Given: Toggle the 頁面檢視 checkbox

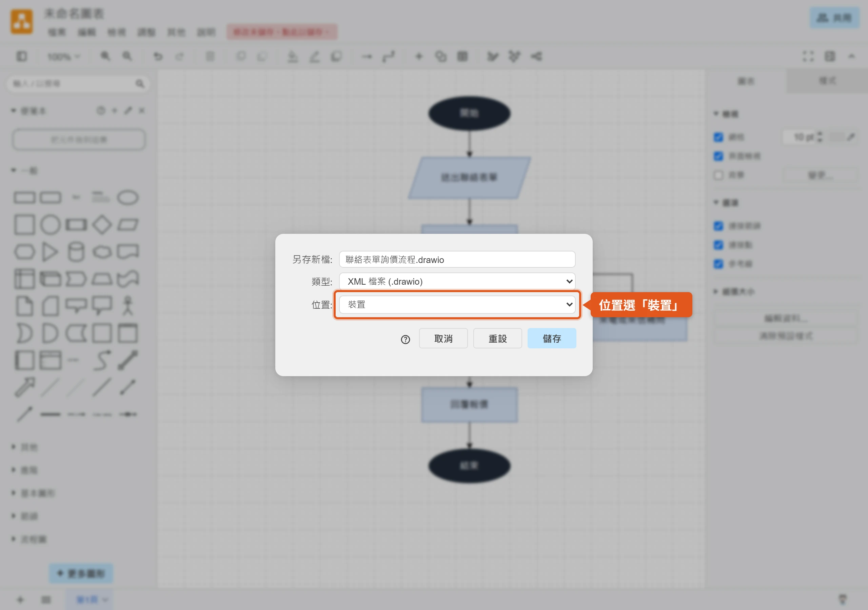Looking at the screenshot, I should click(x=718, y=156).
